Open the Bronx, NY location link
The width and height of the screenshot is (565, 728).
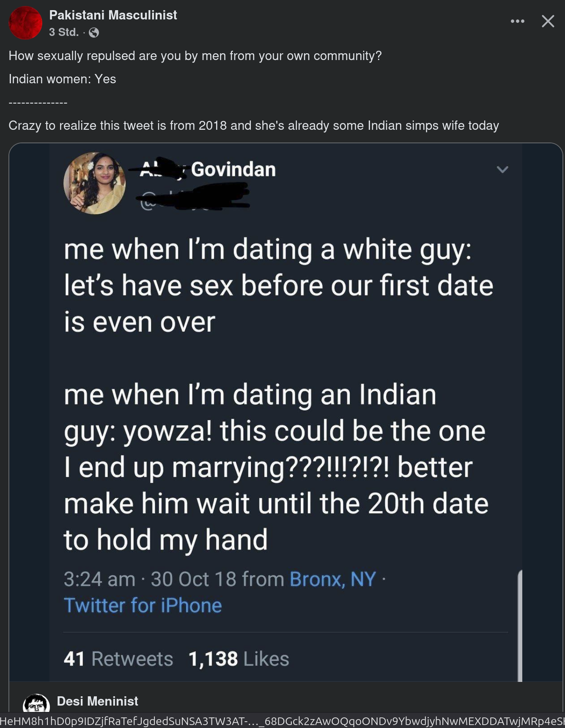332,579
